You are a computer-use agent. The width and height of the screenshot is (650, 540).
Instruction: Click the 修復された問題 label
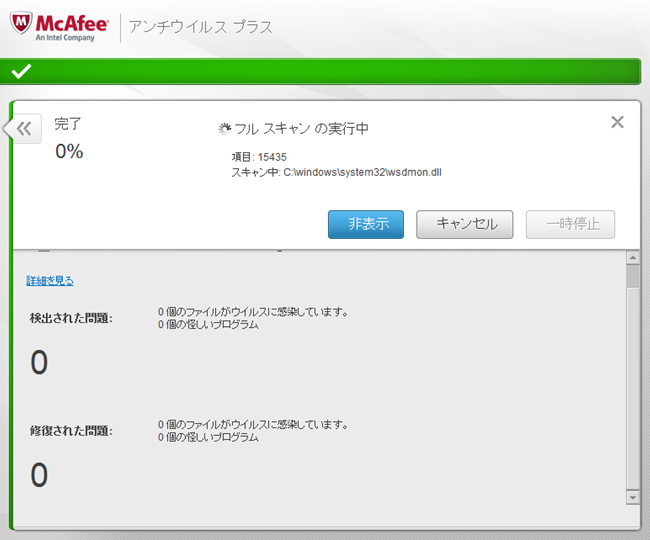(71, 431)
